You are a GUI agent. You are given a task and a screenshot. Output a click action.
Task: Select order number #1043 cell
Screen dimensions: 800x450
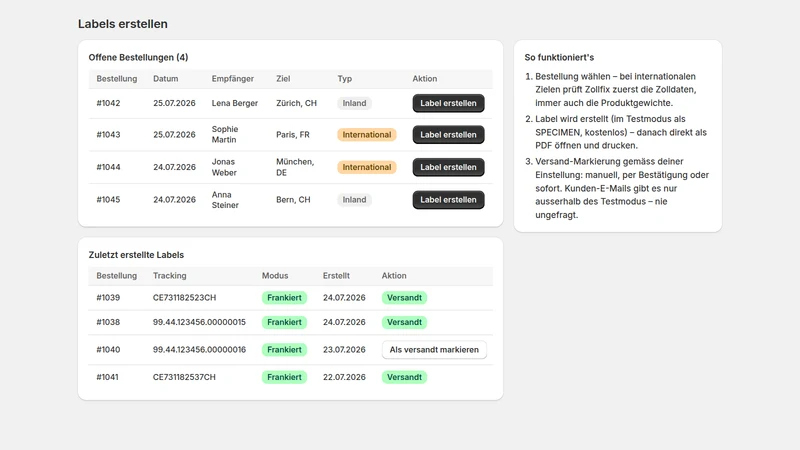tap(108, 135)
